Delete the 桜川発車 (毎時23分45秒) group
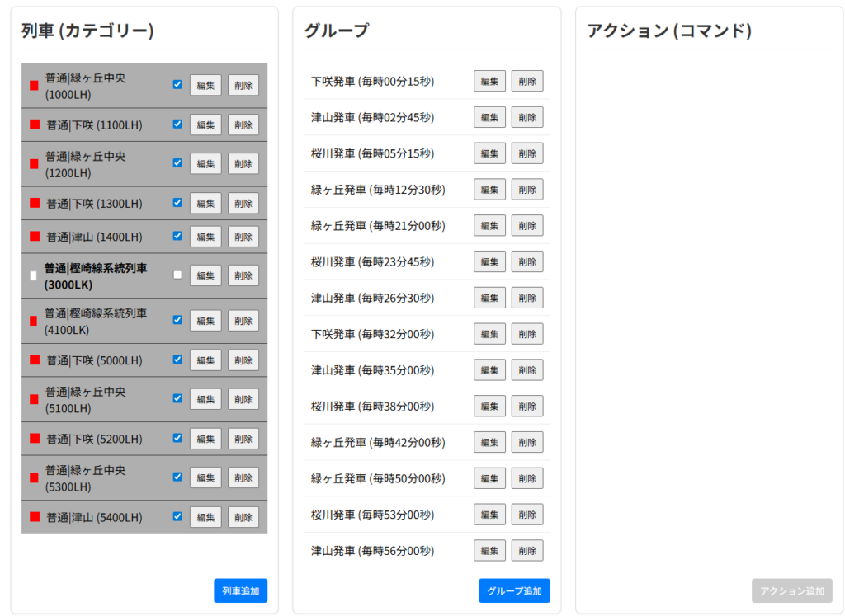Screen dimensions: 845x616 527,261
